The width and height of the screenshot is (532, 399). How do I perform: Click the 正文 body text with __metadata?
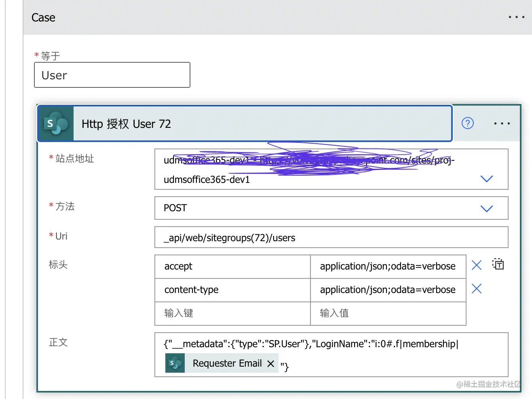coord(311,344)
